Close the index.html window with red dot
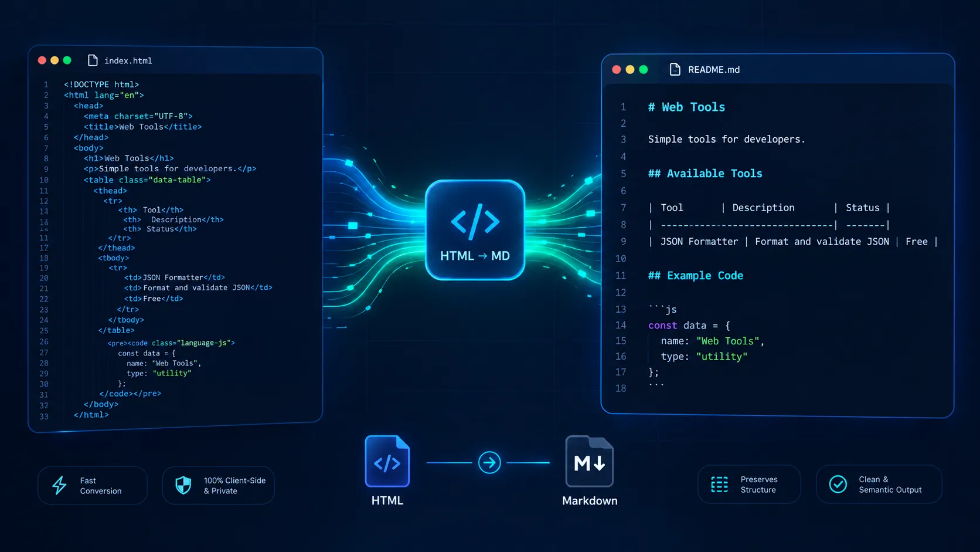980x552 pixels. pyautogui.click(x=42, y=60)
